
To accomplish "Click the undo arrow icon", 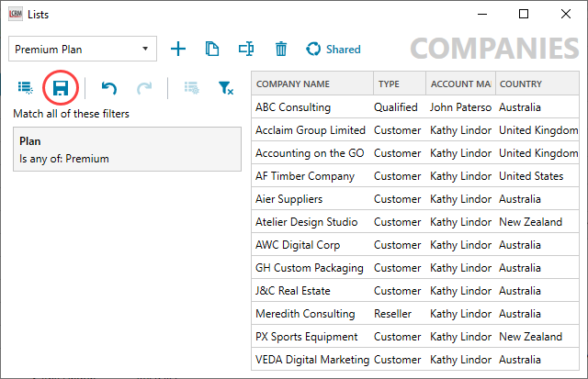I will tap(108, 88).
